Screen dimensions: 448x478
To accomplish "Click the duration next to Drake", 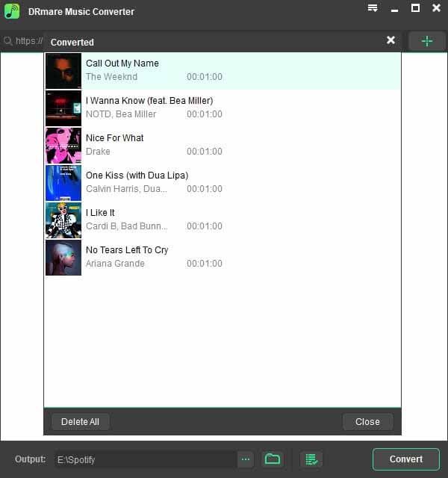I will (205, 152).
